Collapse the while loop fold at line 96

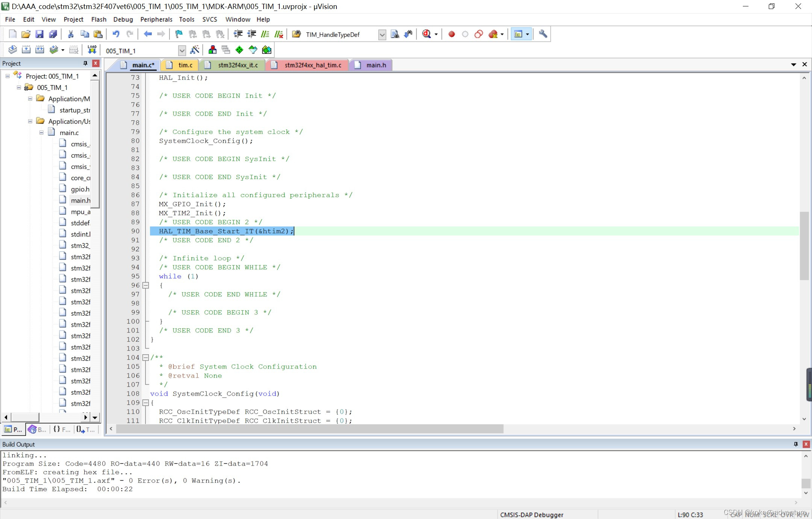[146, 285]
